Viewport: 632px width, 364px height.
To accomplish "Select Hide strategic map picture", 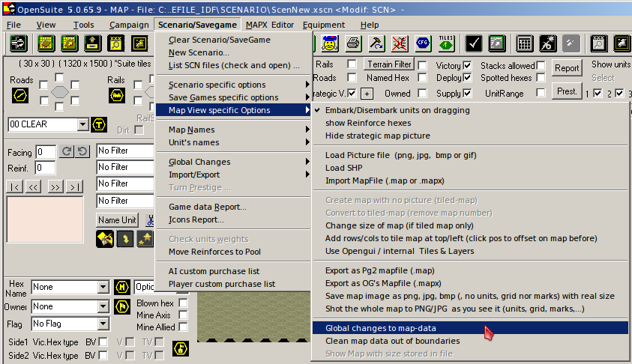I will point(470,136).
